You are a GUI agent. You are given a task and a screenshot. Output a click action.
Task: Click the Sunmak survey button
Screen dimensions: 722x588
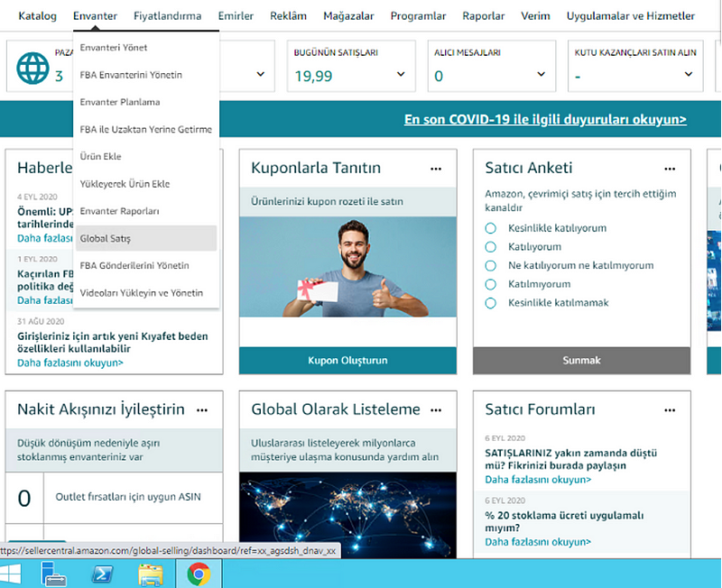click(581, 360)
